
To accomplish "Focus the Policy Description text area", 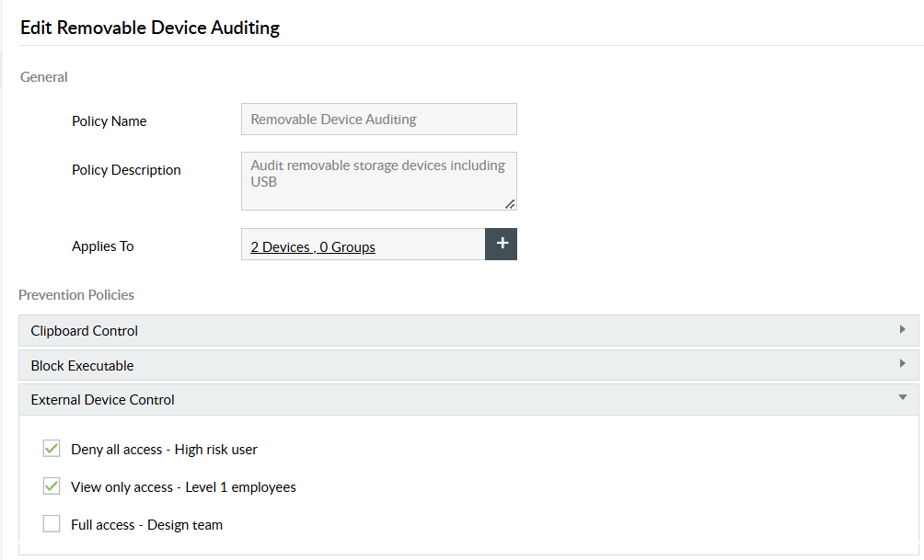I will click(378, 180).
